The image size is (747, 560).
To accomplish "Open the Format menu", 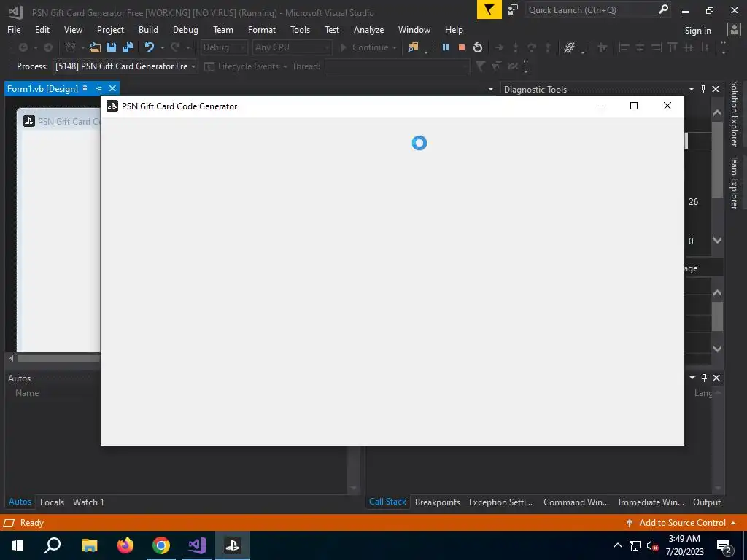I will tap(262, 29).
